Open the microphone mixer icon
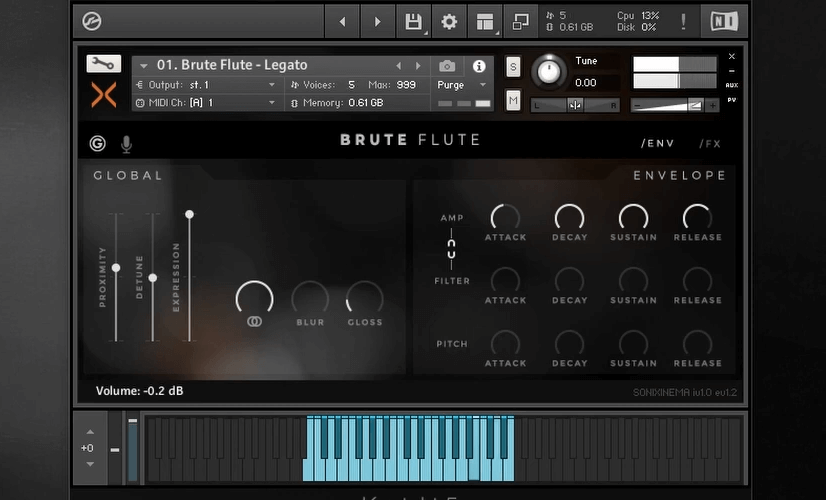Image resolution: width=826 pixels, height=500 pixels. (x=126, y=144)
